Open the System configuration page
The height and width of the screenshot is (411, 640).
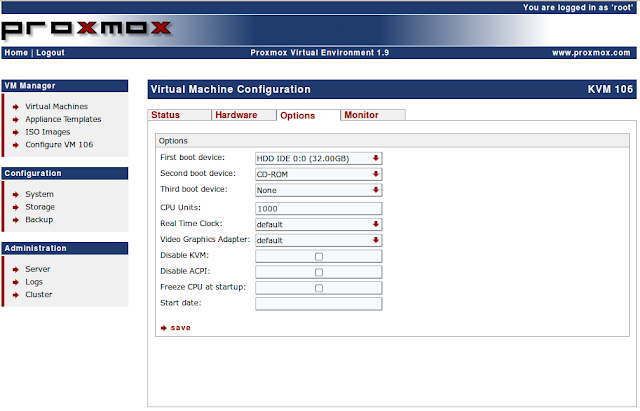pyautogui.click(x=40, y=194)
